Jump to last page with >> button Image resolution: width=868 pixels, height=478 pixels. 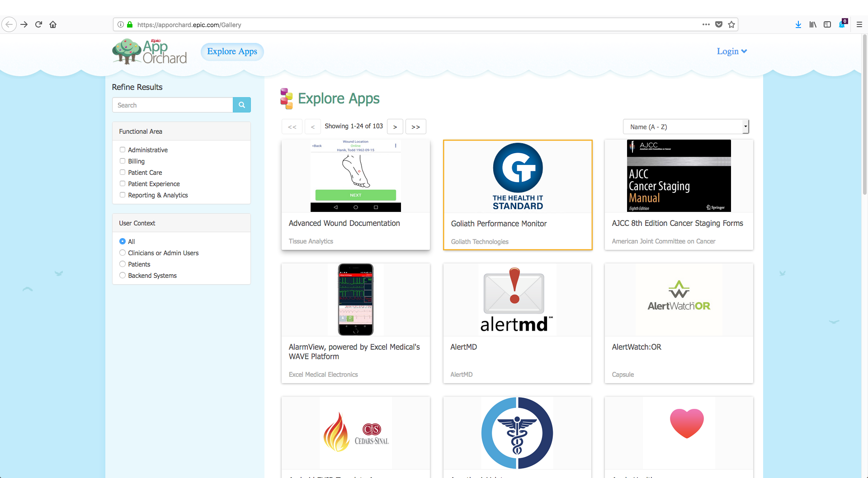(416, 127)
